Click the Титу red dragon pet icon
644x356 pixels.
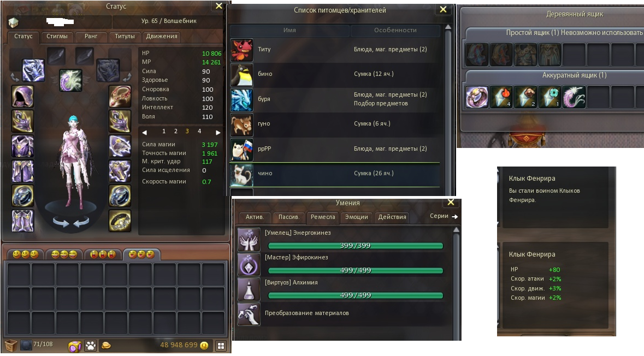click(241, 50)
